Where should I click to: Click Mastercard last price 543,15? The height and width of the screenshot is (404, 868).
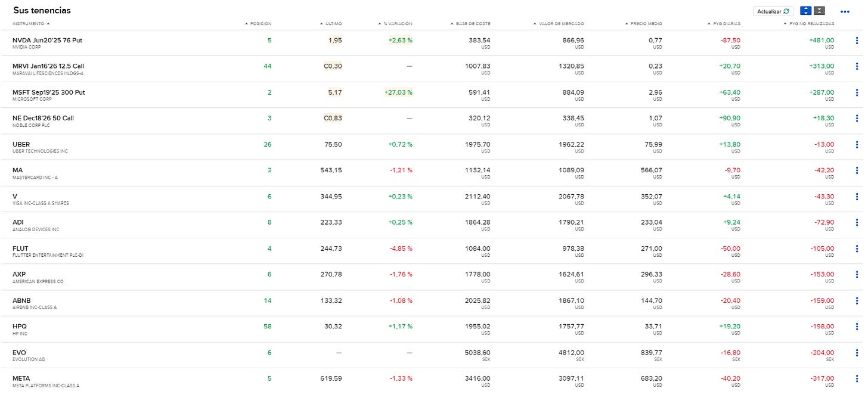tap(331, 170)
